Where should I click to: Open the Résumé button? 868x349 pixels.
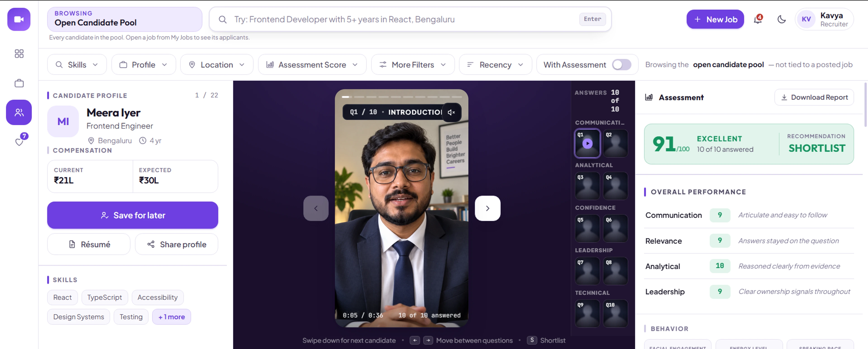click(x=89, y=244)
